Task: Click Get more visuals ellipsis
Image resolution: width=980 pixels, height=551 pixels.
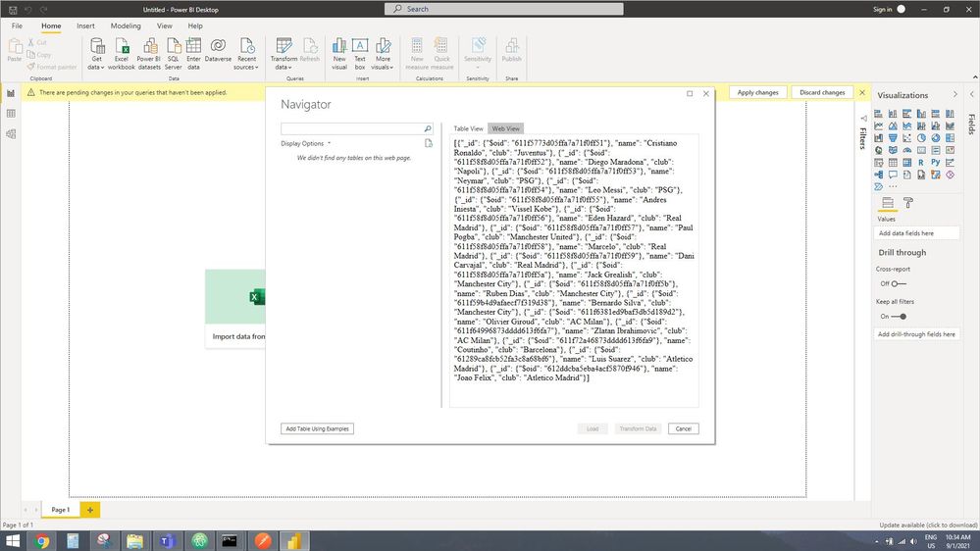Action: [x=893, y=186]
